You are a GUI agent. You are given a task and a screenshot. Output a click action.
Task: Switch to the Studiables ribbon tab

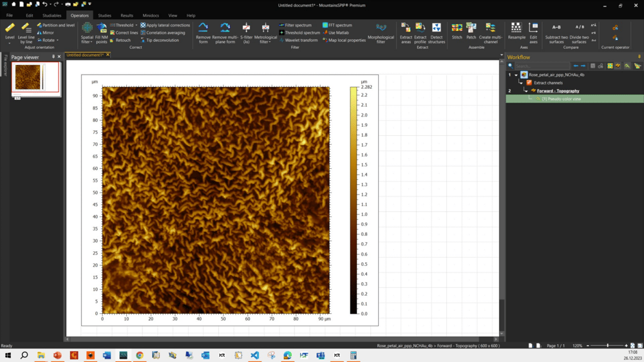pyautogui.click(x=52, y=15)
